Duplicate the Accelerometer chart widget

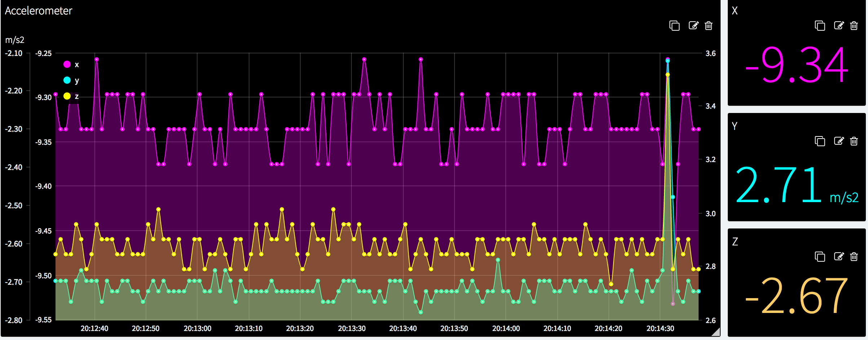pyautogui.click(x=674, y=26)
